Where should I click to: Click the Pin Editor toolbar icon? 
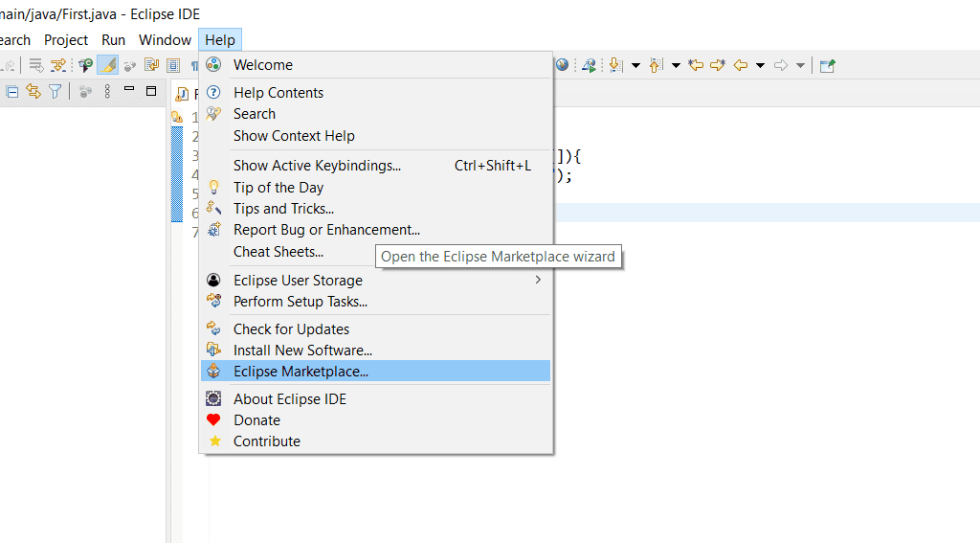pyautogui.click(x=828, y=65)
